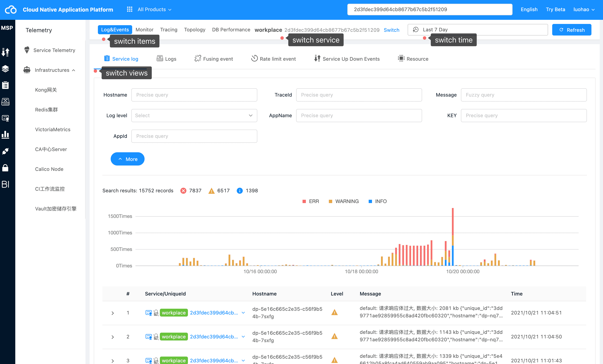
Task: Toggle the ERR series in chart legend
Action: (x=311, y=201)
